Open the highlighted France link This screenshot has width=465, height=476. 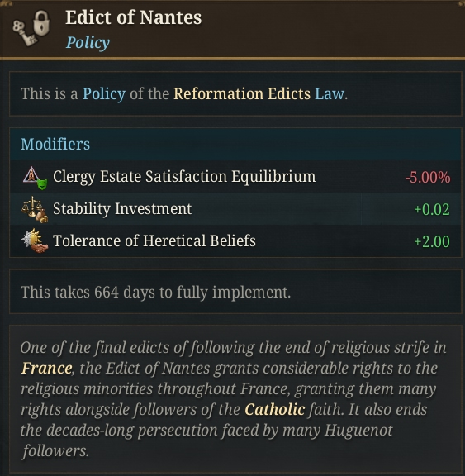[47, 369]
